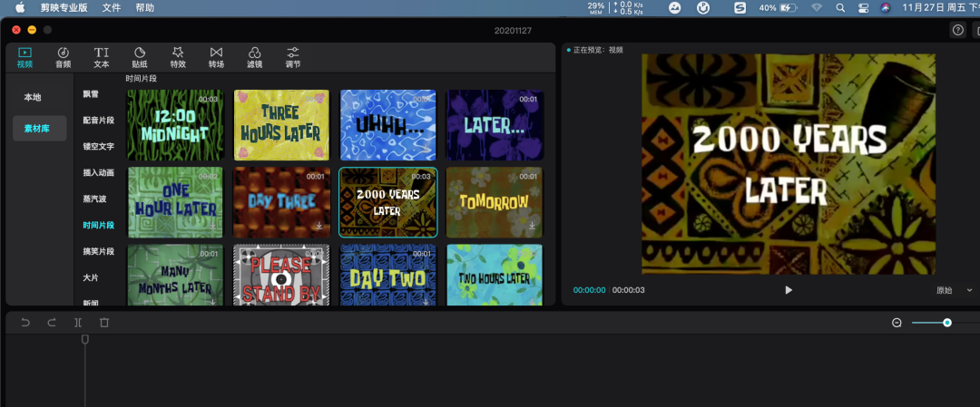Expand the 原始 aspect ratio dropdown
980x407 pixels.
[953, 290]
